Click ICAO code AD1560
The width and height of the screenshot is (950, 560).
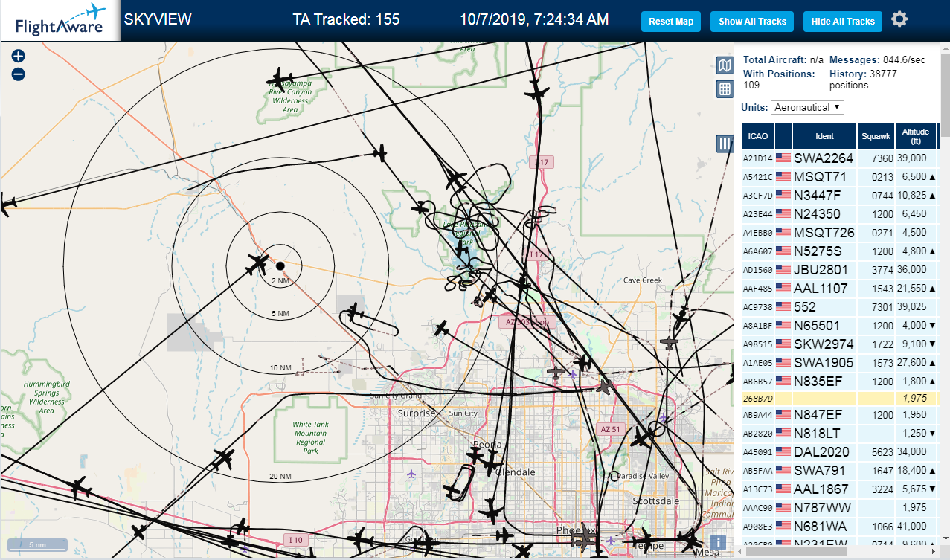click(x=758, y=270)
